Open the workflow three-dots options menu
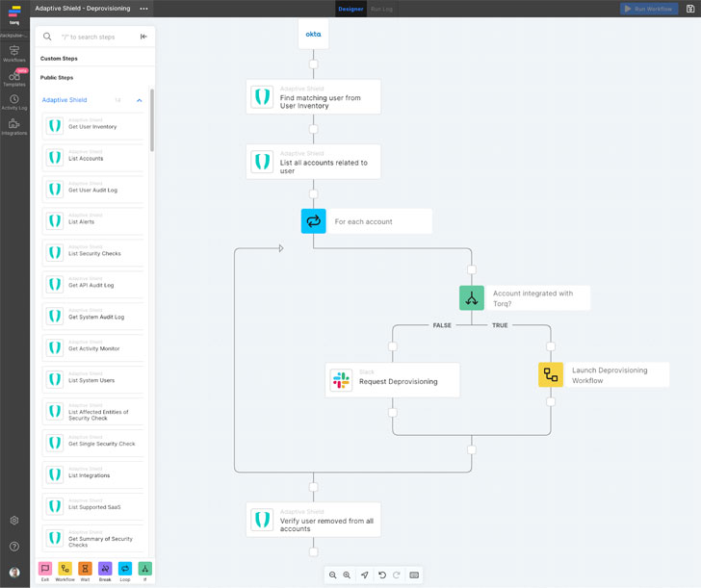Viewport: 701px width, 588px height. (143, 9)
